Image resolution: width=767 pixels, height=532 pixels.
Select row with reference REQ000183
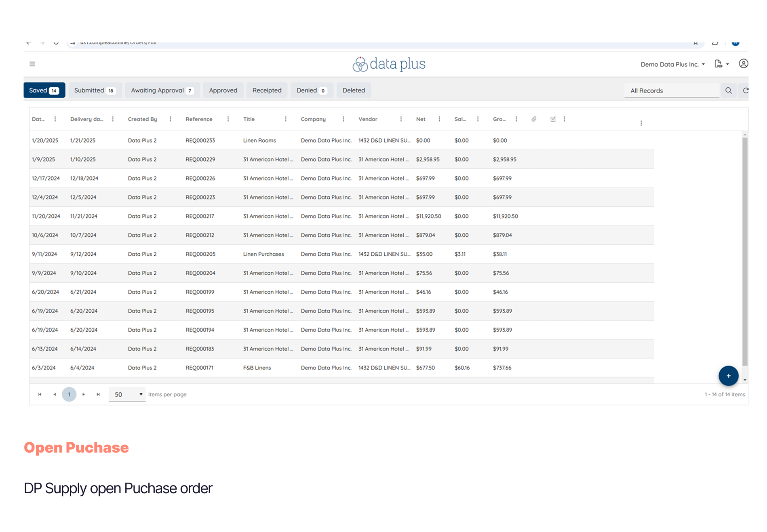pos(341,349)
